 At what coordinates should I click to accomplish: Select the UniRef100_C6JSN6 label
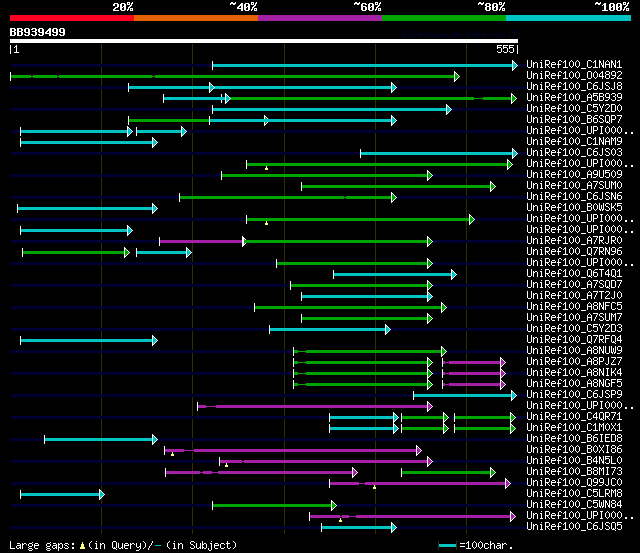coord(574,197)
